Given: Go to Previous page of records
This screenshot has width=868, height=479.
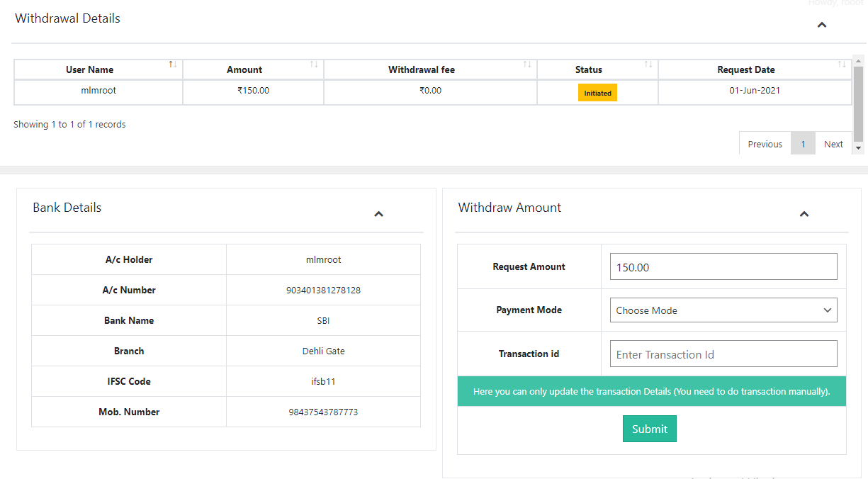Looking at the screenshot, I should 765,144.
